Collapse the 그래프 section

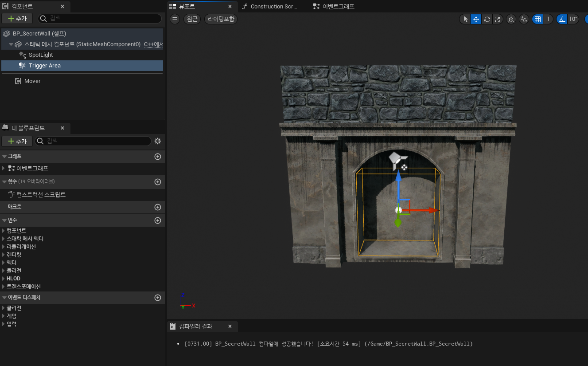(x=4, y=156)
